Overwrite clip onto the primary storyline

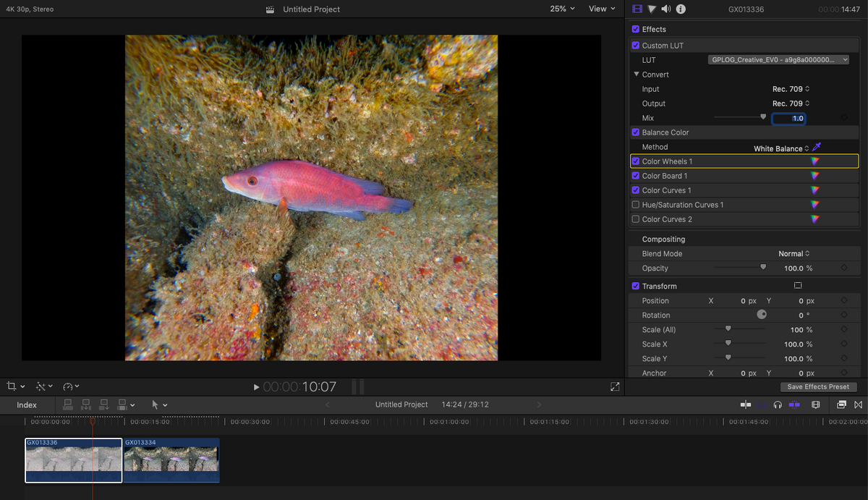(x=122, y=404)
